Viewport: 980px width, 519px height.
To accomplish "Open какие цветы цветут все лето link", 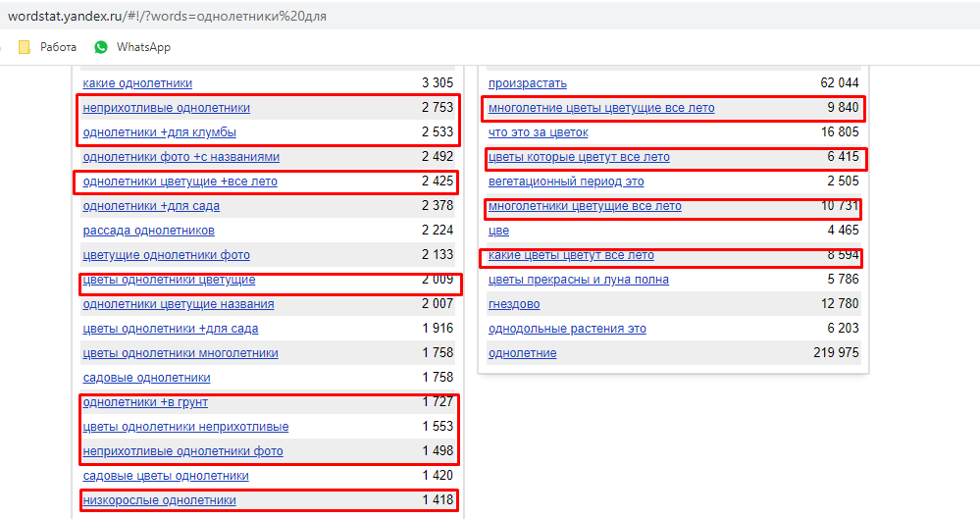I will point(571,255).
